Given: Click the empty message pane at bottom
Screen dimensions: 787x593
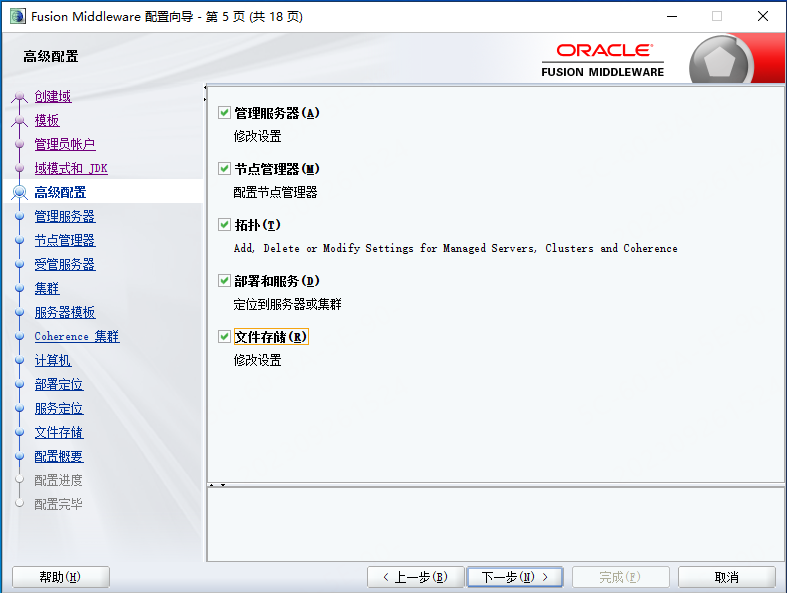Looking at the screenshot, I should tap(495, 525).
